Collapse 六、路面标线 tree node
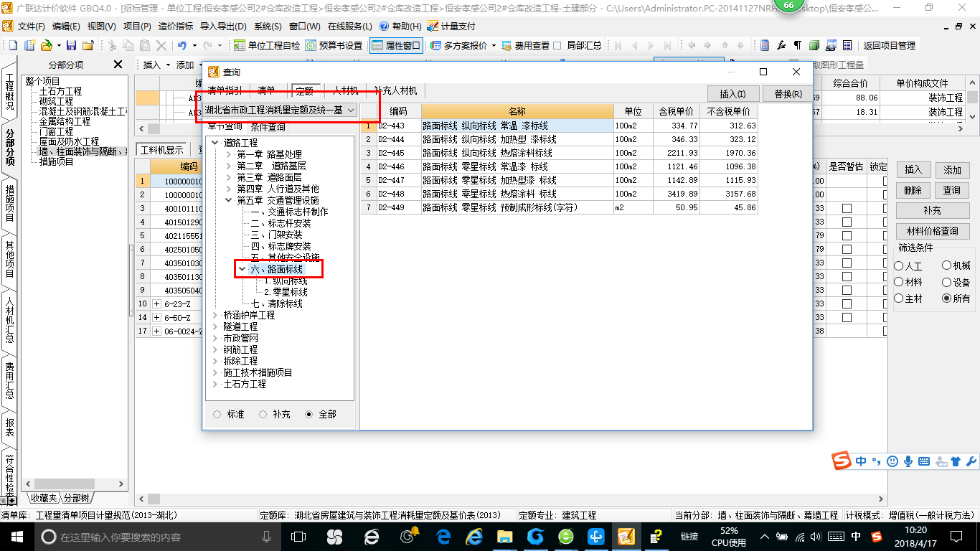This screenshot has width=980, height=551. coord(242,269)
